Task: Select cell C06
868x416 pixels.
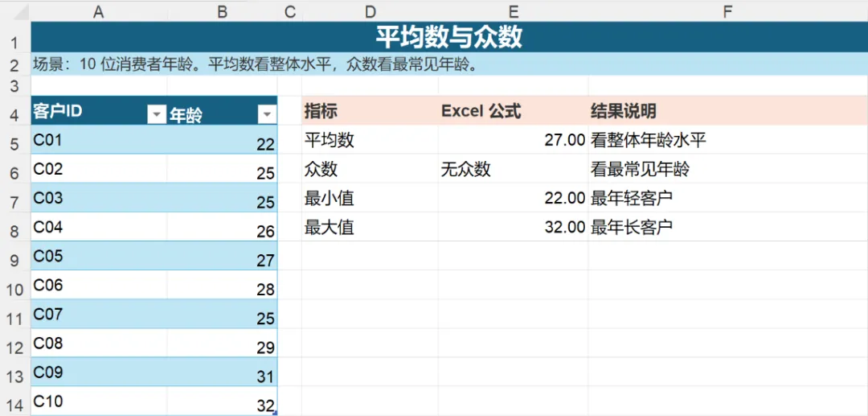Action: tap(99, 285)
